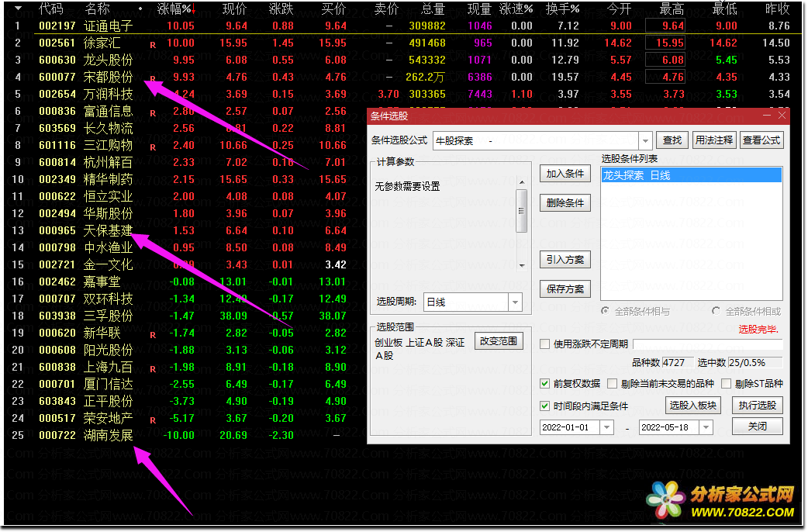Viewport: 808px width, 532px height.
Task: Click the 改变范围 button
Action: pyautogui.click(x=499, y=341)
